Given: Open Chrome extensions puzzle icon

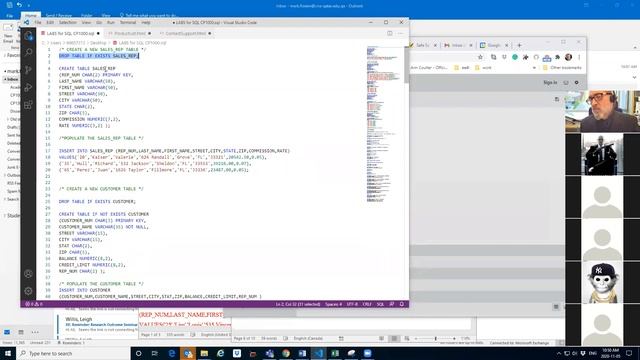Looking at the screenshot, I should pos(558,57).
